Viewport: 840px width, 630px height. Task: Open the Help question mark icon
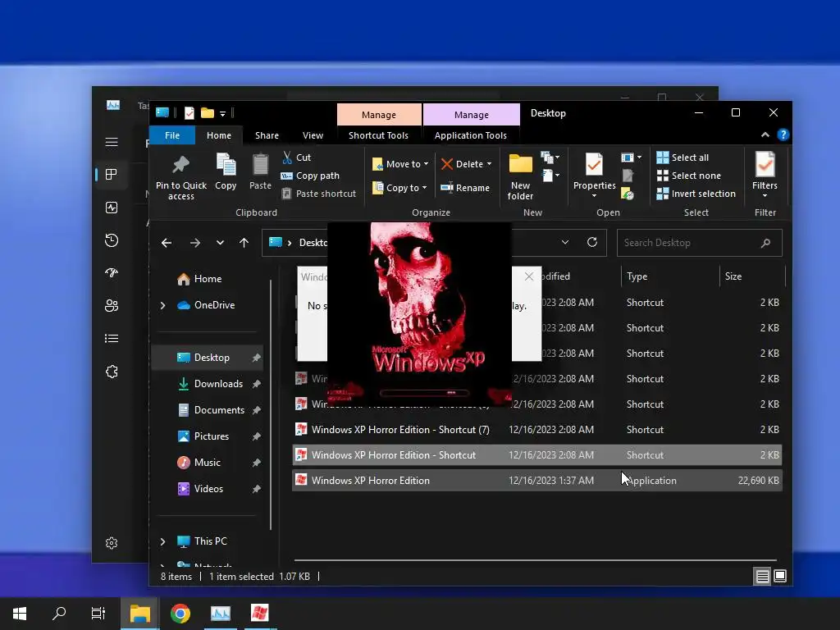[783, 135]
